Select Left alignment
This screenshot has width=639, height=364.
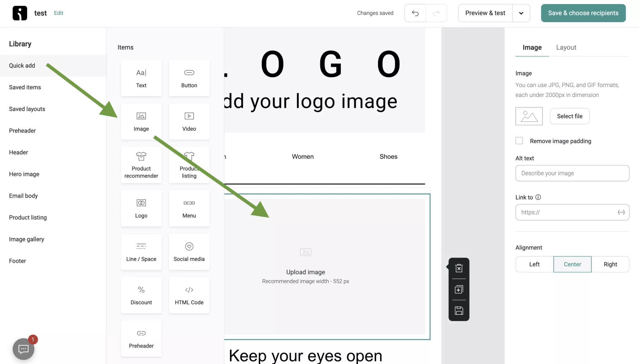[534, 264]
